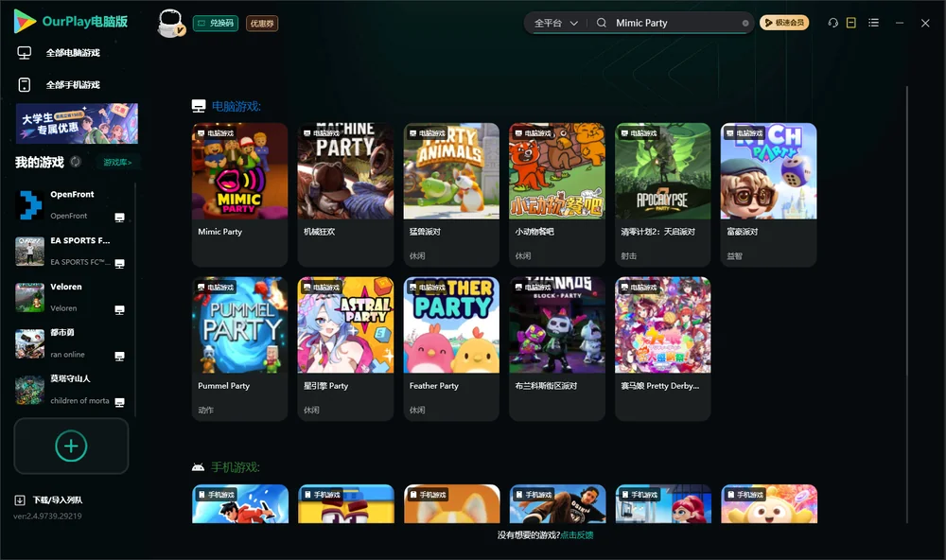Screen dimensions: 946x560
Task: Select the EA SPORTS F... title text
Action: point(80,241)
